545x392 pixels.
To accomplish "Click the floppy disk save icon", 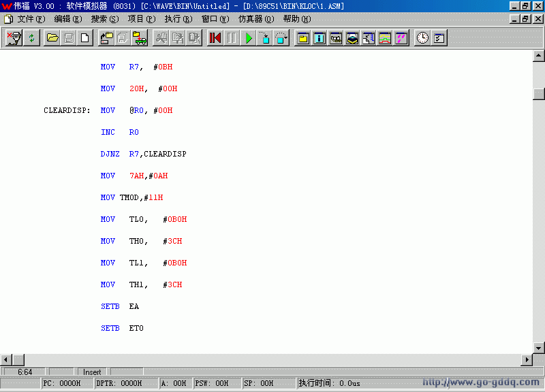I will (69, 38).
